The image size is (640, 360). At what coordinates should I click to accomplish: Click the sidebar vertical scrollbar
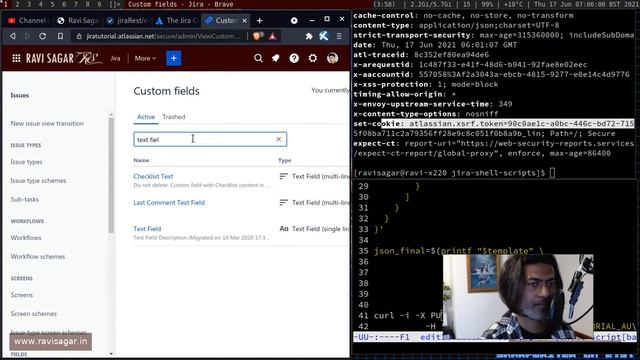point(111,176)
